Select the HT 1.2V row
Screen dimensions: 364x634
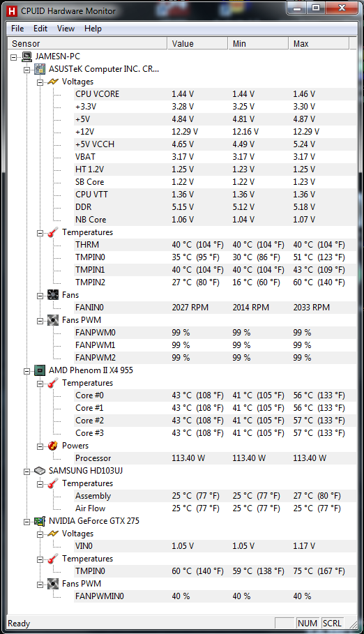[x=215, y=169]
